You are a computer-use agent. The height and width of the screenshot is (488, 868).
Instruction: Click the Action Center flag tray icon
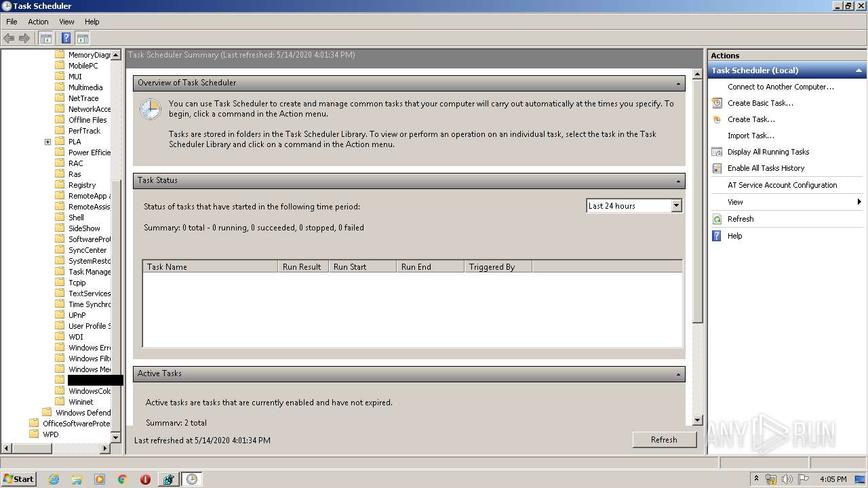(x=804, y=479)
